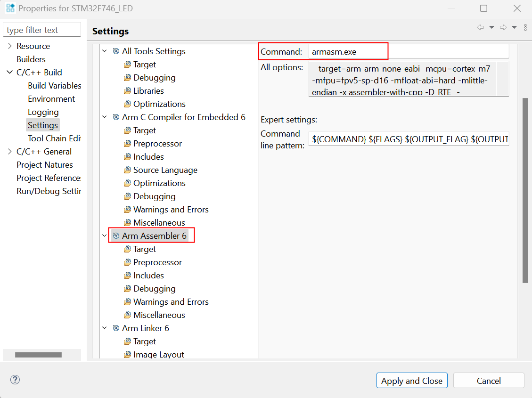Click the Arm C Compiler tool icon

coord(116,117)
